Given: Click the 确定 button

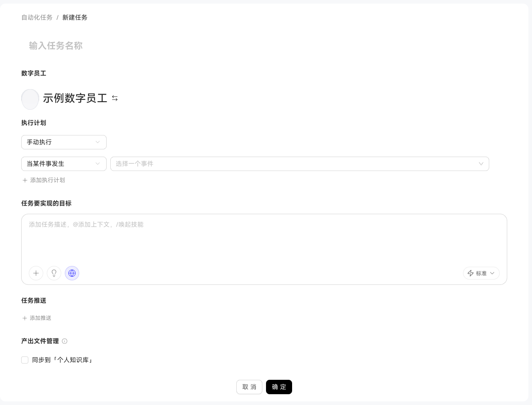Looking at the screenshot, I should click(279, 387).
